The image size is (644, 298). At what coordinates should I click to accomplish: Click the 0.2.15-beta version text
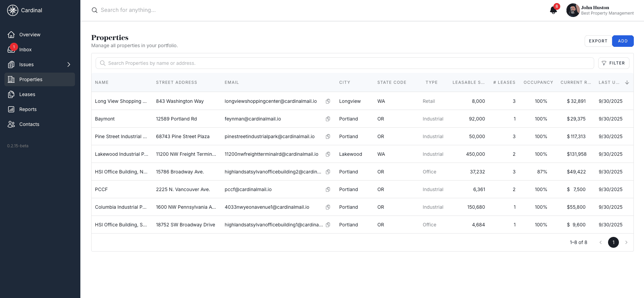(x=18, y=146)
